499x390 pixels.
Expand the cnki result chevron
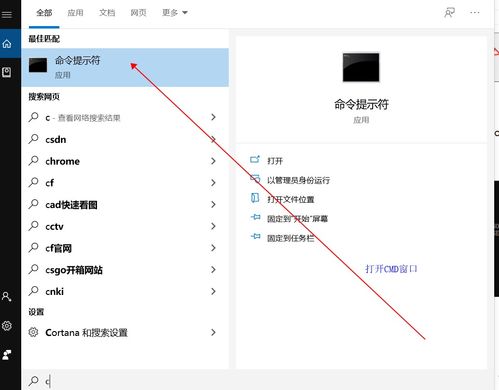[x=213, y=291]
